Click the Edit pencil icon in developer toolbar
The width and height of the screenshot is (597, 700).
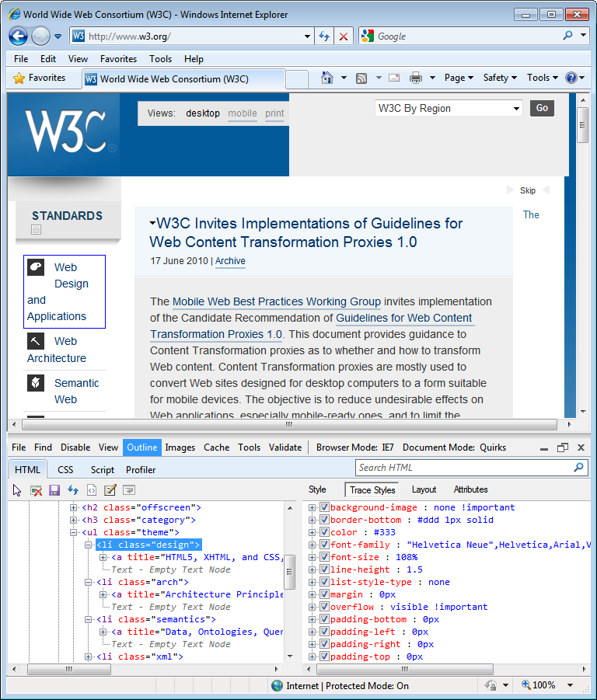tap(110, 490)
